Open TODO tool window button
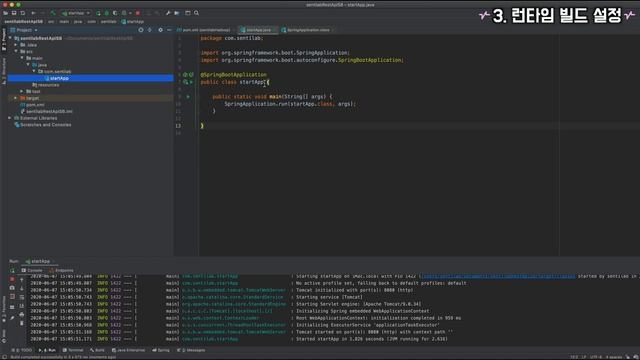Screen dimensions: 640x360 tap(22, 350)
